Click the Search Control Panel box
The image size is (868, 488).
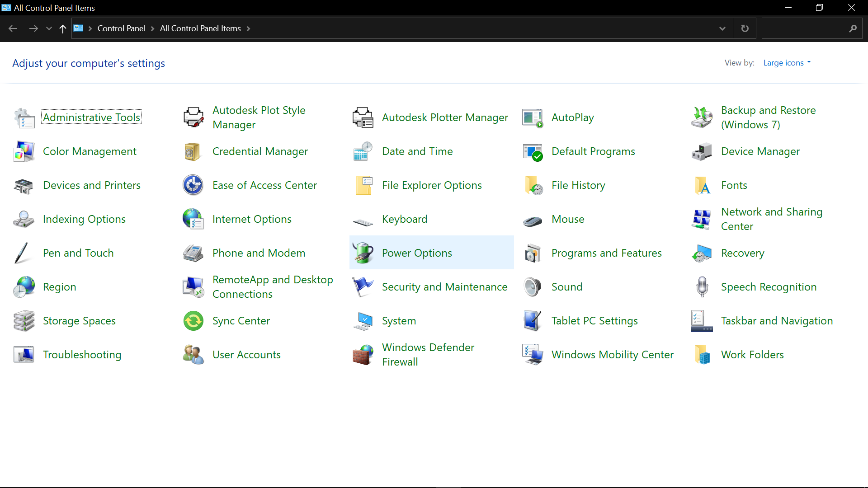pyautogui.click(x=811, y=28)
